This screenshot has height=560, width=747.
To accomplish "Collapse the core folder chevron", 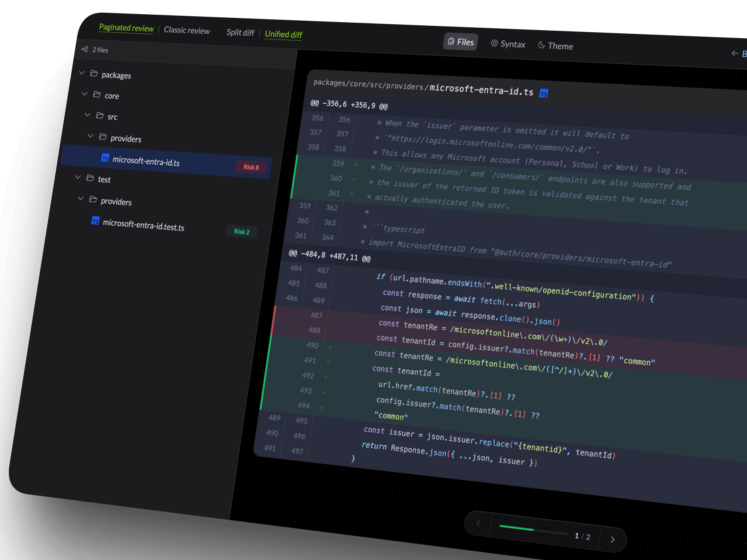I will [x=85, y=94].
